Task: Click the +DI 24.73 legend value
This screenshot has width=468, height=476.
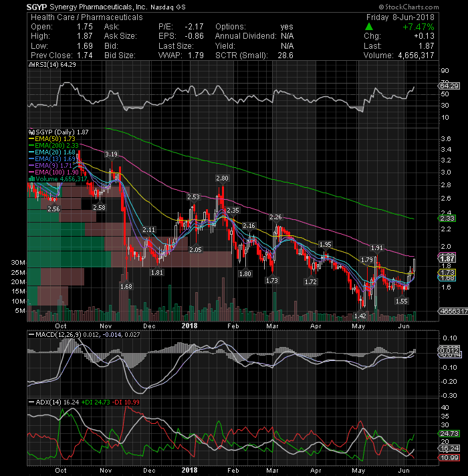Action: click(x=96, y=402)
